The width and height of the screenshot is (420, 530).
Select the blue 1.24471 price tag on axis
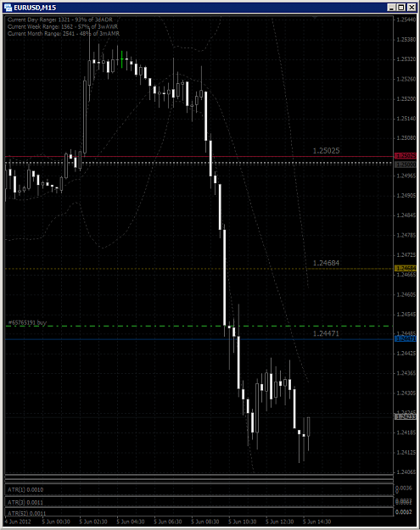click(x=406, y=338)
